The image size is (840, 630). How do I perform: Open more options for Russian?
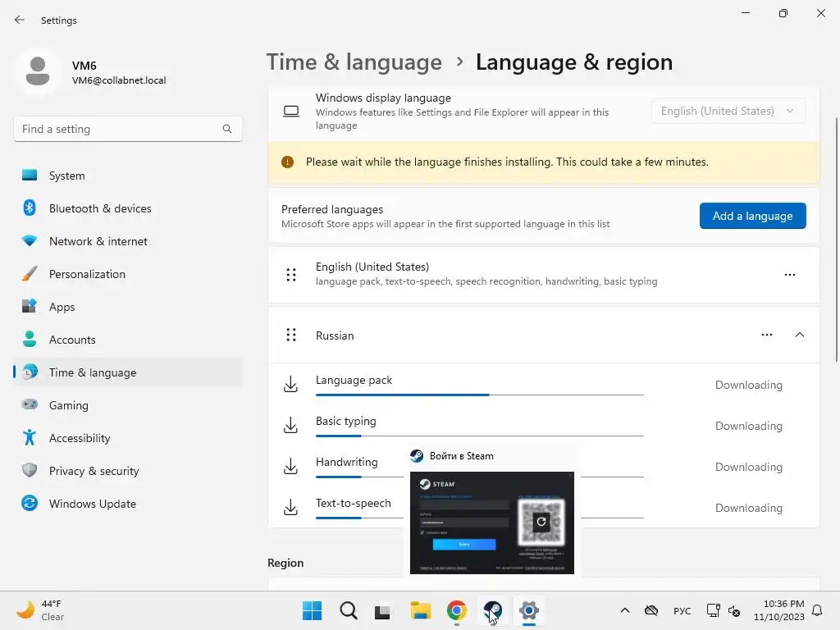[767, 335]
